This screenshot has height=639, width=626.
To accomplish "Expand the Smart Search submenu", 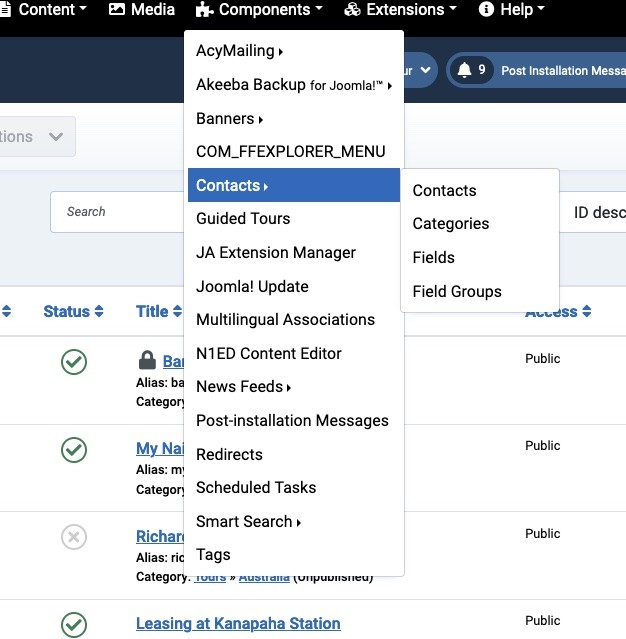I will [249, 522].
